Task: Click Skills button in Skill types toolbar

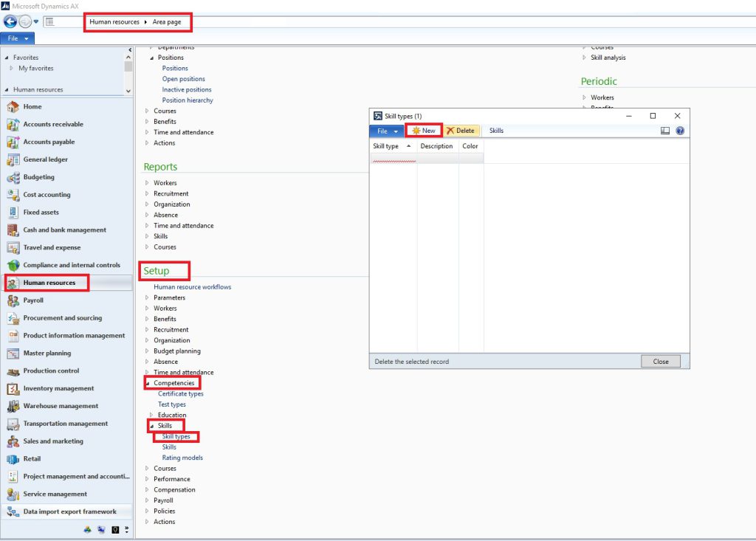Action: click(496, 131)
